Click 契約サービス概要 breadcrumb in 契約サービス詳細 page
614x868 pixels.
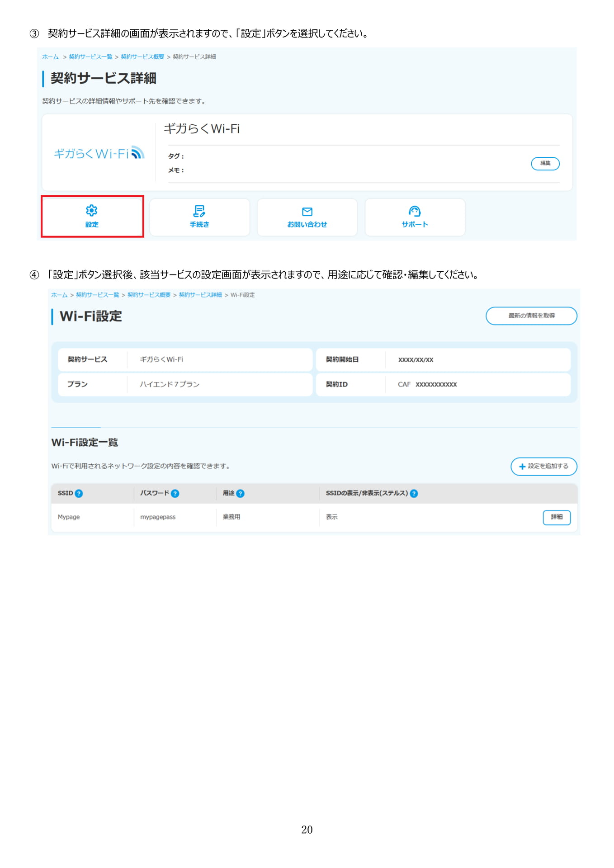(142, 57)
